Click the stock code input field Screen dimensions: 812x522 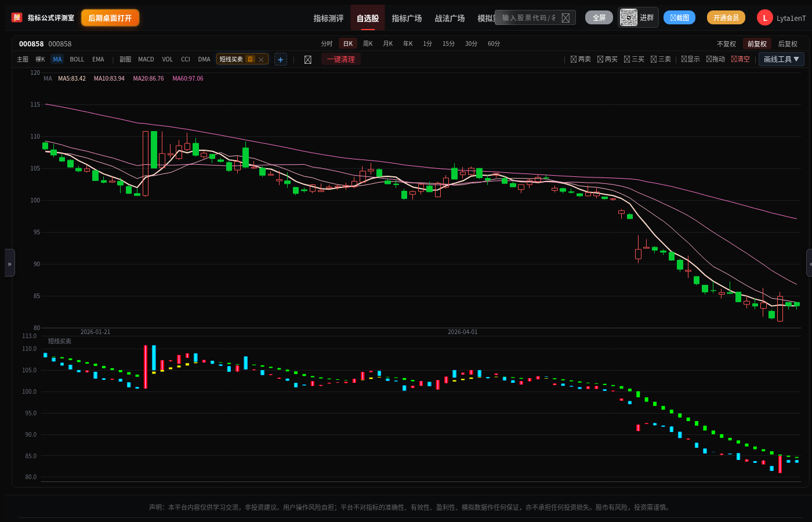click(528, 18)
